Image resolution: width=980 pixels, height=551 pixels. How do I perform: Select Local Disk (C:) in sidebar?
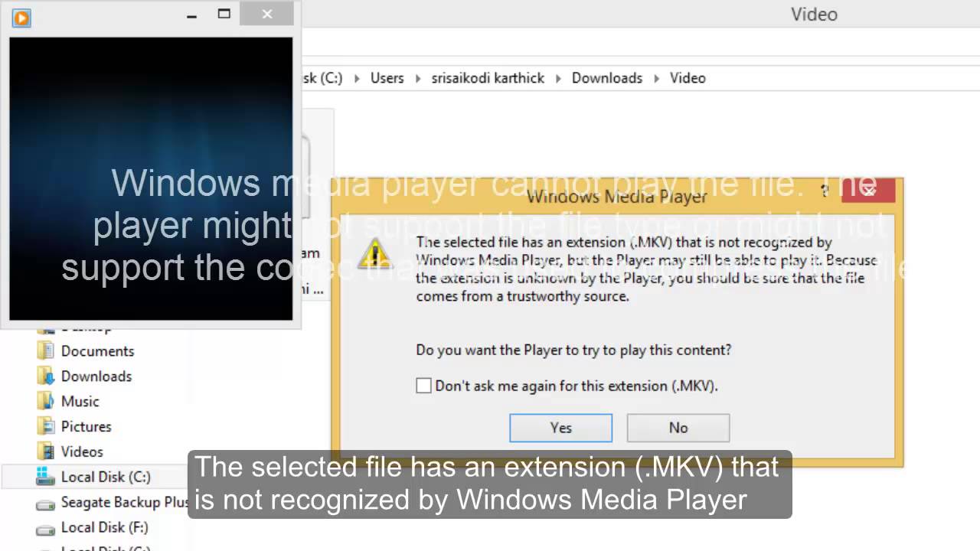(x=106, y=477)
